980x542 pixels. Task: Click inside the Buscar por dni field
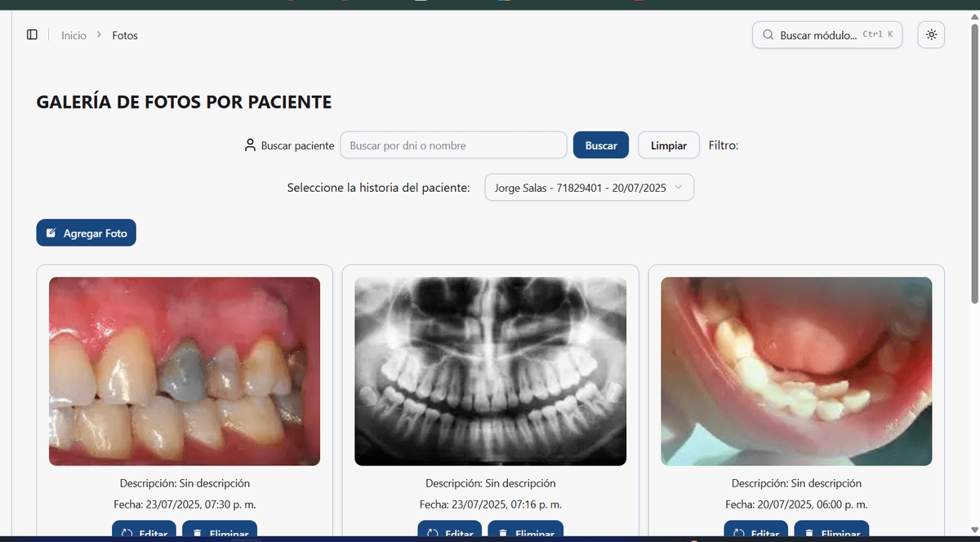click(453, 144)
